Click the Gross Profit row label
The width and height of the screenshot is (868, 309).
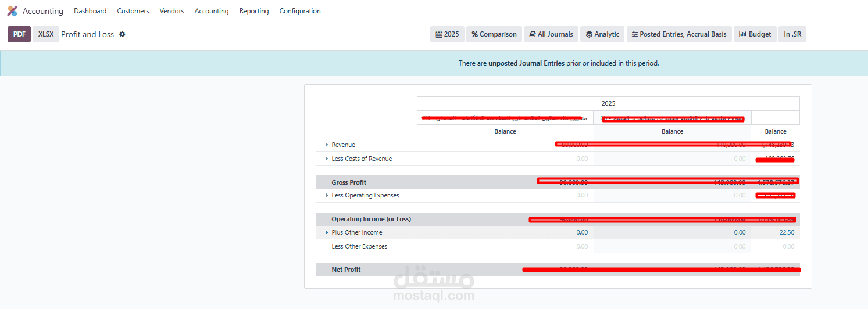click(349, 182)
